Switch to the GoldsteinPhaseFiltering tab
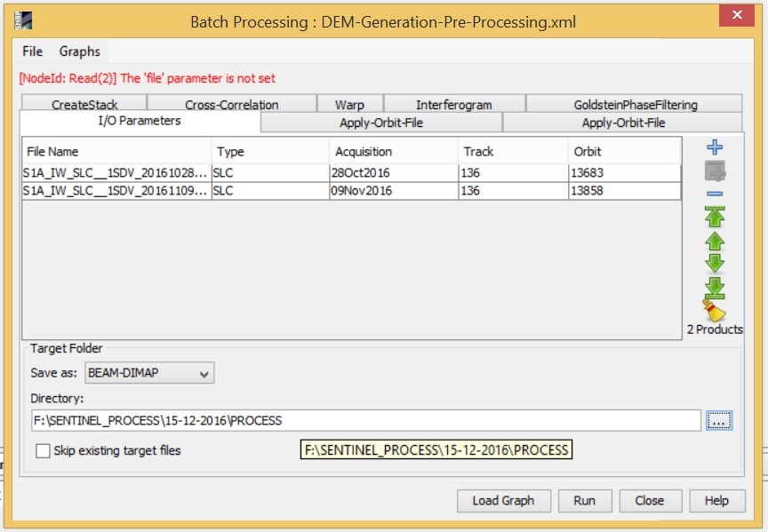This screenshot has width=768, height=532. click(635, 105)
